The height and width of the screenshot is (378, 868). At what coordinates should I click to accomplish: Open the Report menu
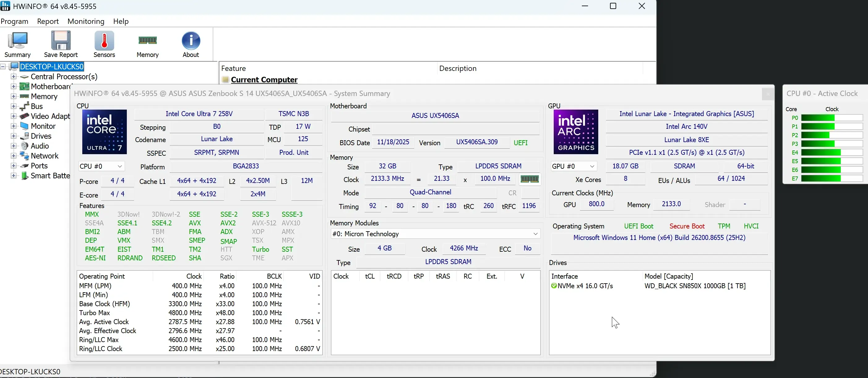coord(48,21)
